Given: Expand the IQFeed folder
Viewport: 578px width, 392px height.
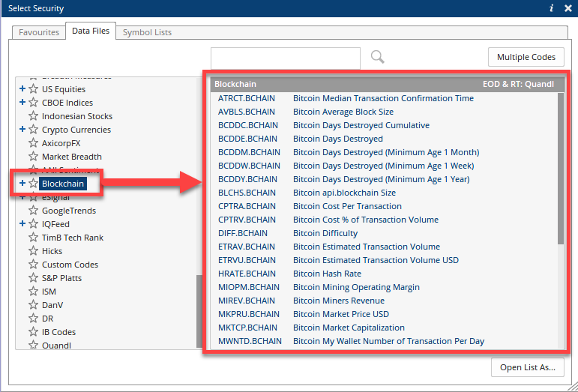Looking at the screenshot, I should coord(22,223).
